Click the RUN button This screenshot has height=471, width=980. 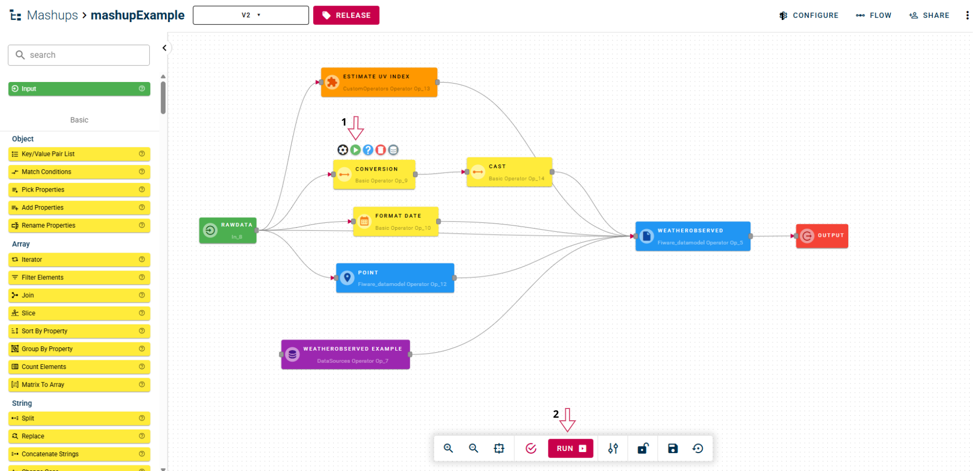click(x=570, y=448)
